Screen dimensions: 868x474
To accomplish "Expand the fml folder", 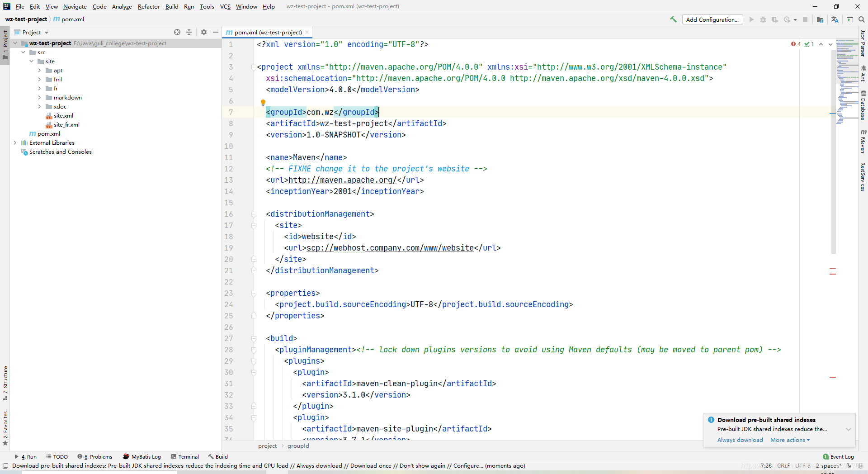I will click(x=39, y=80).
